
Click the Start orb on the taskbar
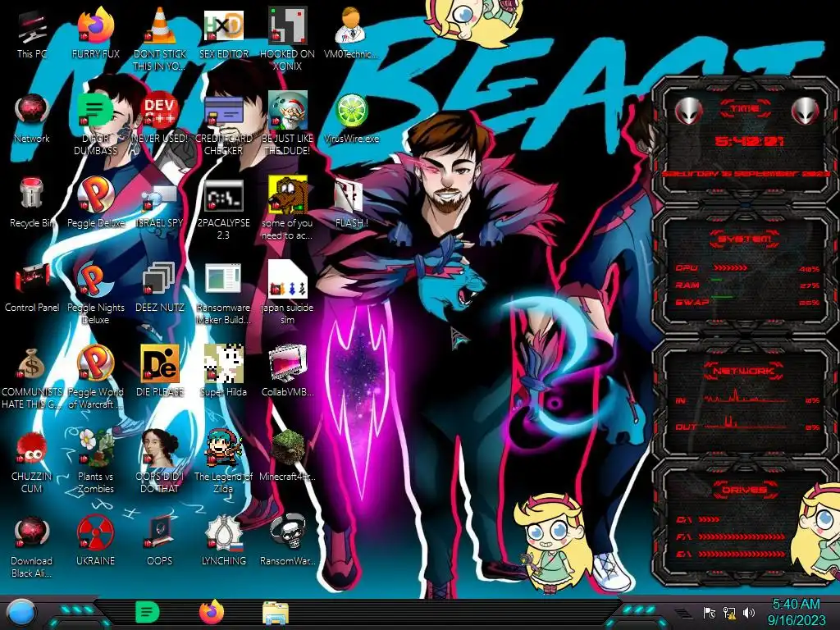point(21,613)
